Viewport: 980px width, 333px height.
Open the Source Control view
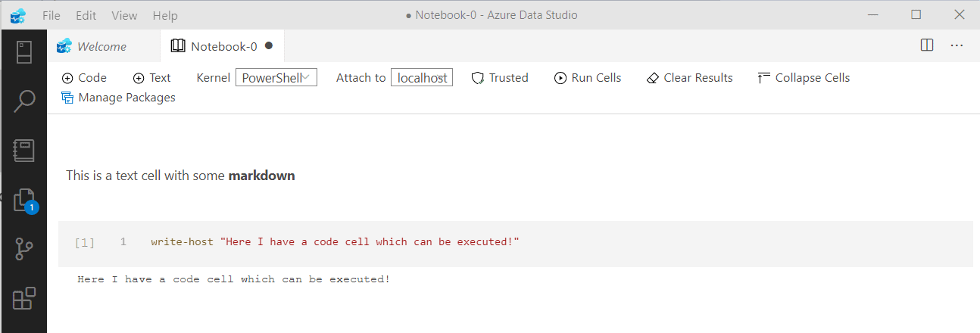pyautogui.click(x=24, y=249)
